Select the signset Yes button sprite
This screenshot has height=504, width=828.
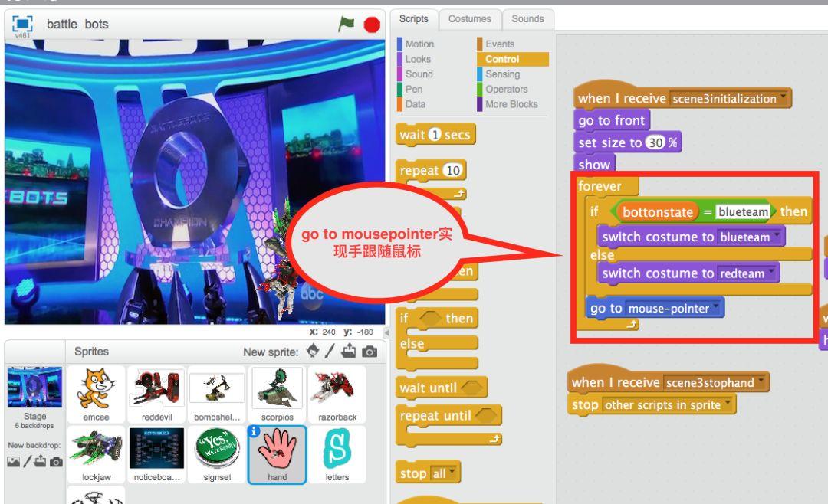217,454
